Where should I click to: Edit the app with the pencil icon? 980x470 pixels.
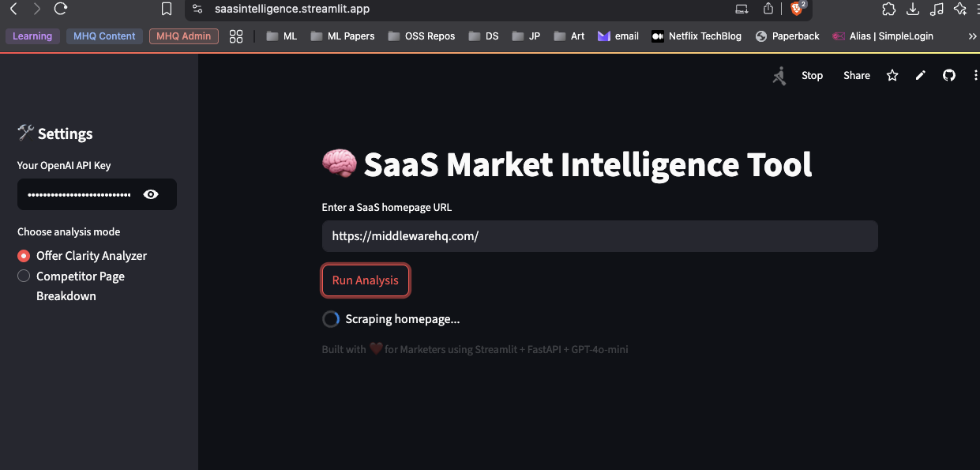click(x=921, y=76)
